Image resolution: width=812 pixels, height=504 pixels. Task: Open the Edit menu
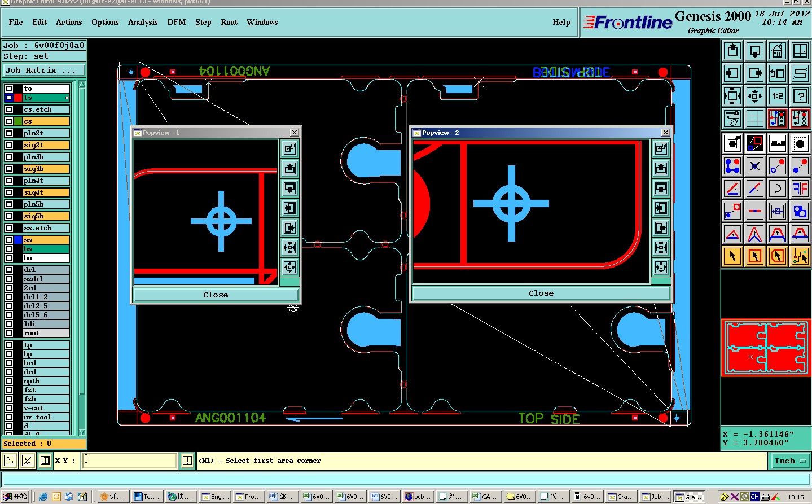[39, 22]
